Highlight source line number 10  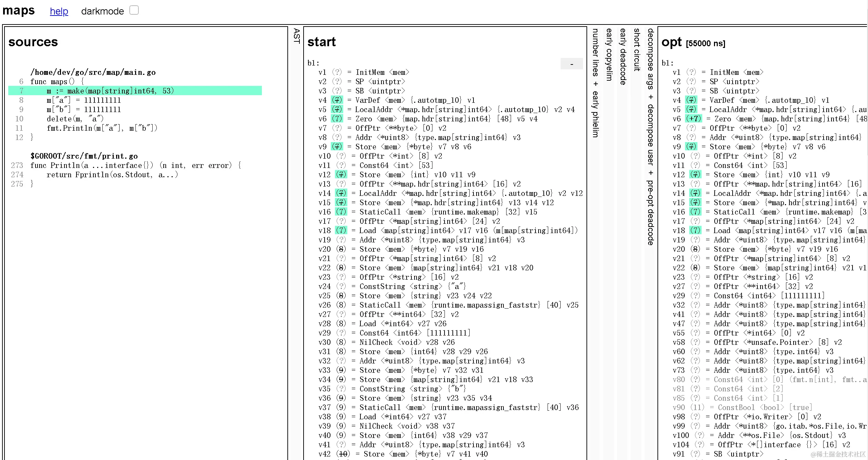[19, 119]
